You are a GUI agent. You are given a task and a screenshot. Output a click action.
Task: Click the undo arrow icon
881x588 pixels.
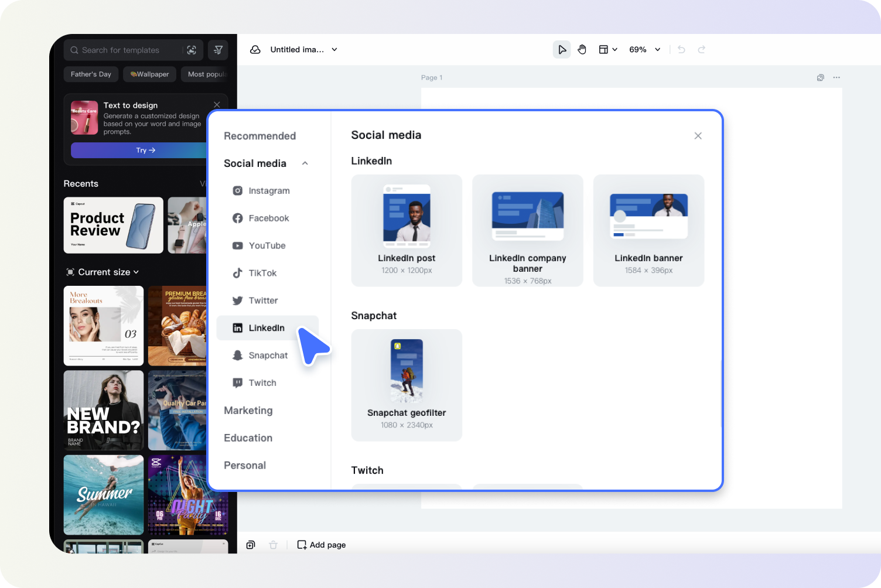coord(681,50)
